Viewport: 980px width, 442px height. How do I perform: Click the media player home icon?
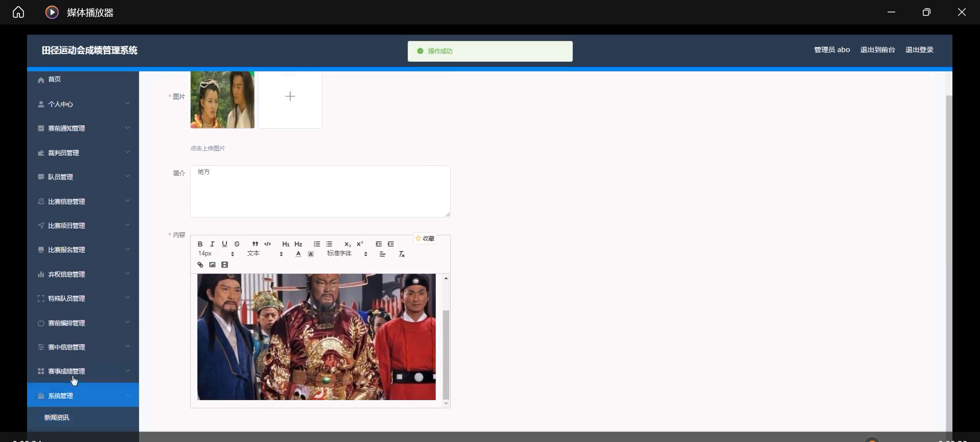18,12
